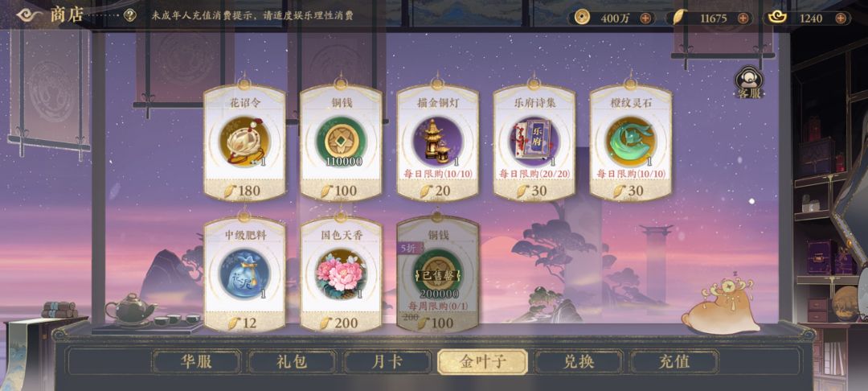Screen dimensions: 868x391
Task: Open the 月卡 tab
Action: (x=387, y=362)
